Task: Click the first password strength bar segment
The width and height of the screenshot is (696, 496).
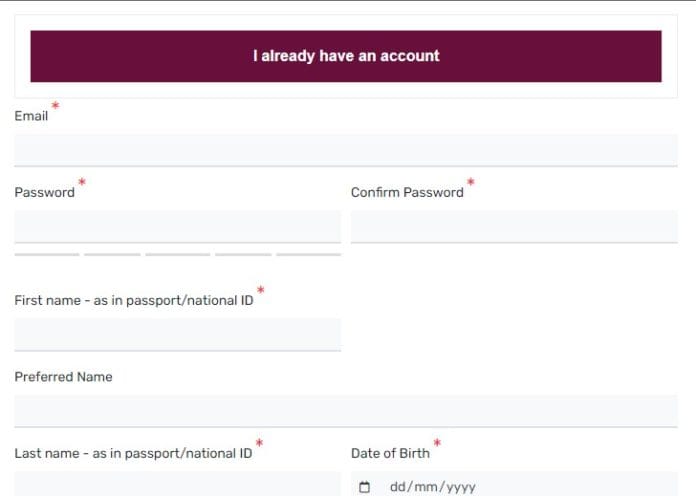Action: (x=46, y=255)
